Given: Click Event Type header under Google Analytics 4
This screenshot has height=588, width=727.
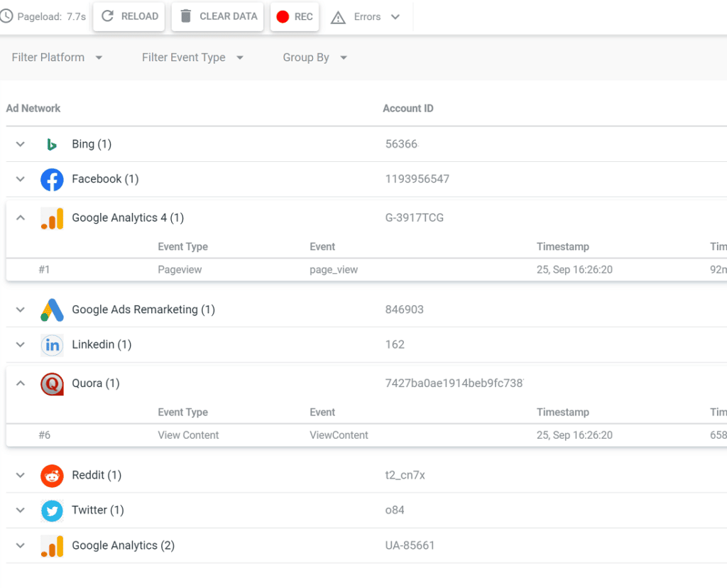Looking at the screenshot, I should pos(182,246).
